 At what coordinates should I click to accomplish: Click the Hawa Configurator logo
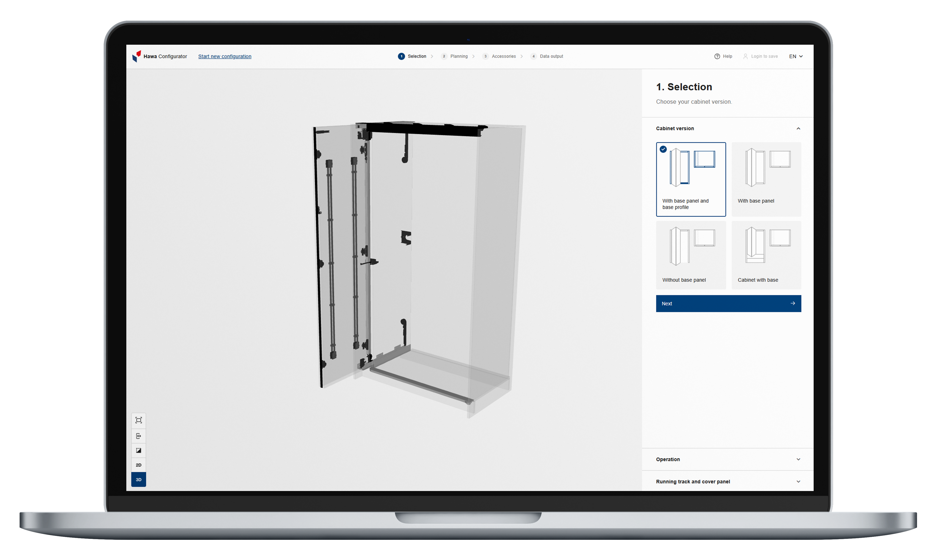[x=159, y=56]
